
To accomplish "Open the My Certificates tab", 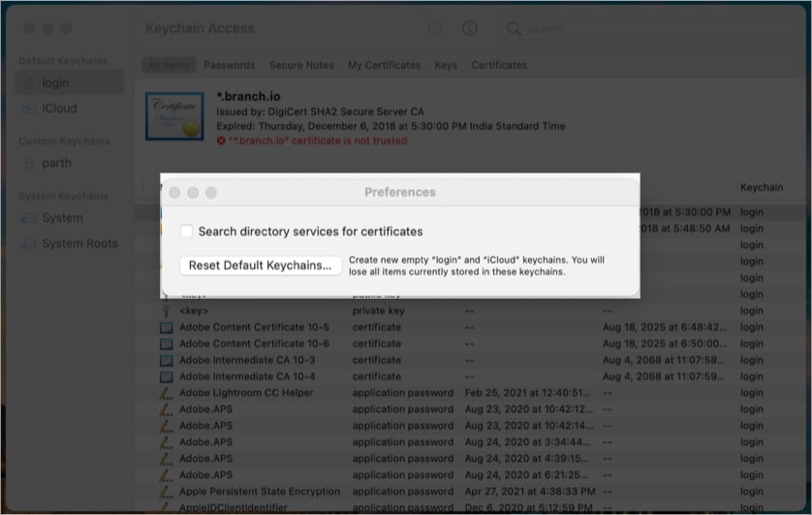I will pos(384,65).
